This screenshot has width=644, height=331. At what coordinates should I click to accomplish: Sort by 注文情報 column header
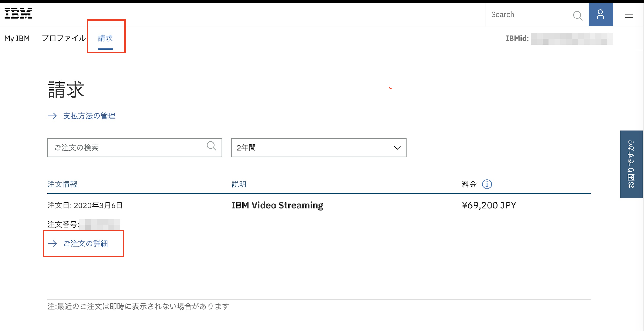pos(62,184)
